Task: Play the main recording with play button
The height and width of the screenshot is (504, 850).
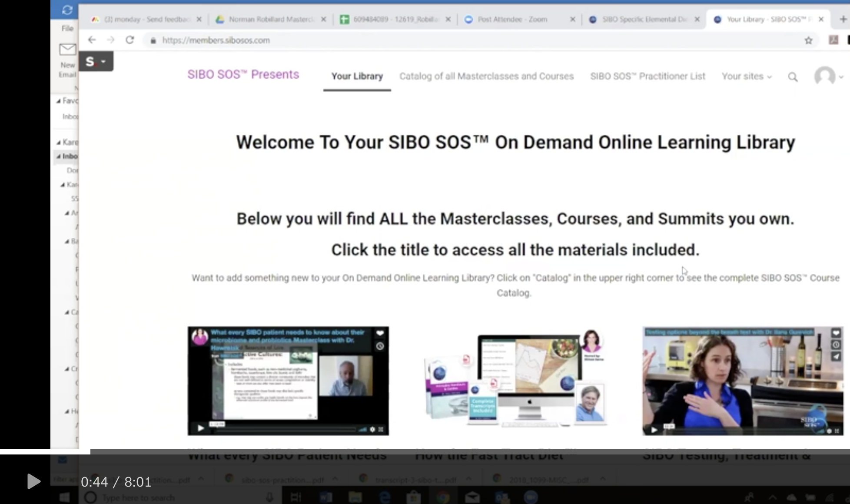Action: point(33,481)
